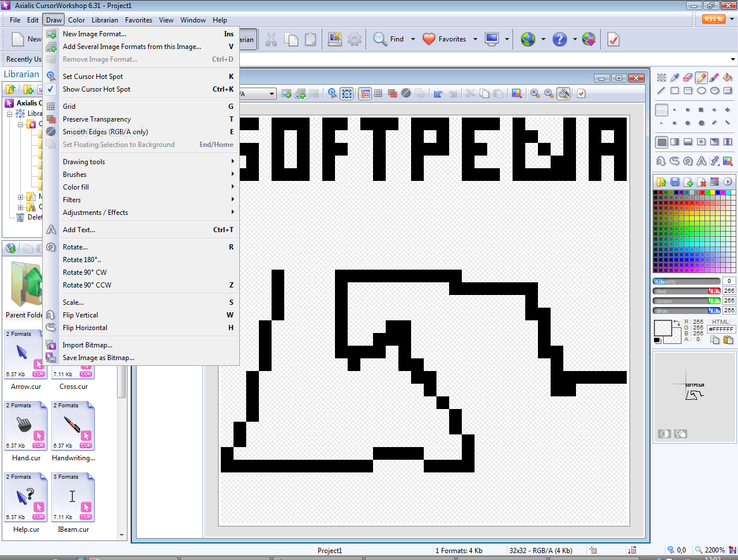738x560 pixels.
Task: Toggle preview contrast button in preview pane
Action: click(x=664, y=434)
